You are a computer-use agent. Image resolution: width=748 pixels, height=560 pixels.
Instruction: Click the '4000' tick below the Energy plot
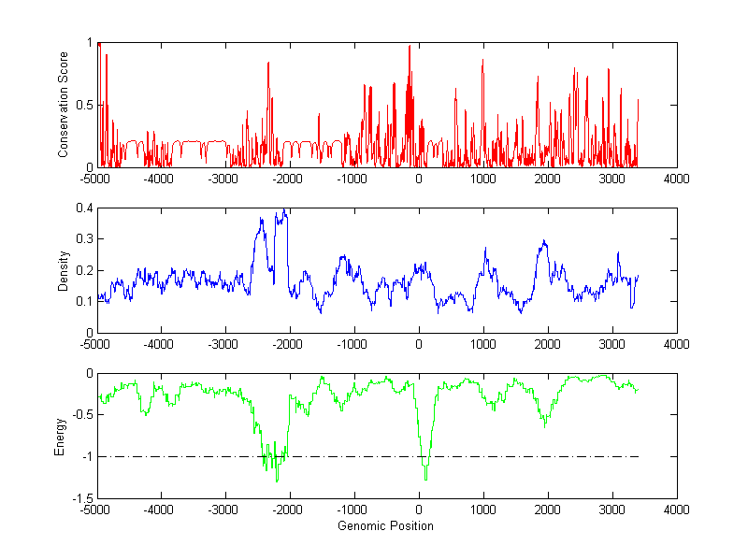pos(676,510)
